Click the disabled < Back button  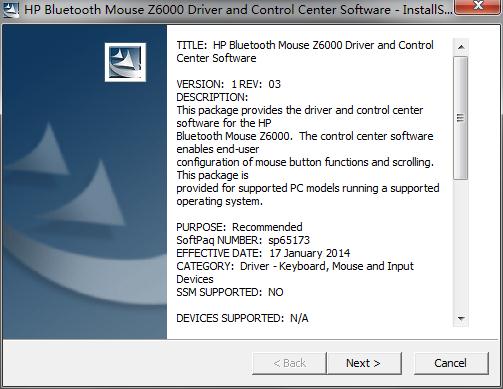point(289,363)
